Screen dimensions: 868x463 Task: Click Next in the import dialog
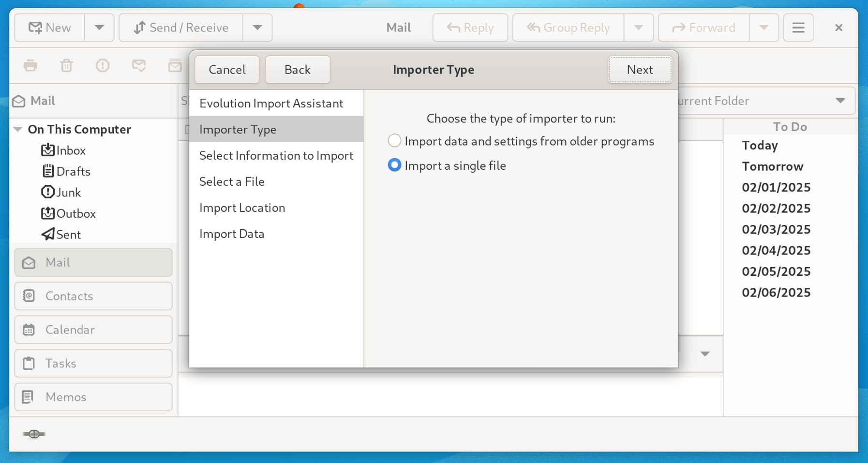pyautogui.click(x=640, y=70)
